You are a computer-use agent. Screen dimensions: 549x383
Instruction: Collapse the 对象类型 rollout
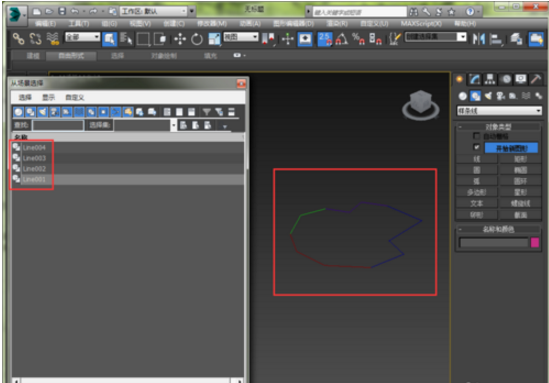(x=499, y=126)
